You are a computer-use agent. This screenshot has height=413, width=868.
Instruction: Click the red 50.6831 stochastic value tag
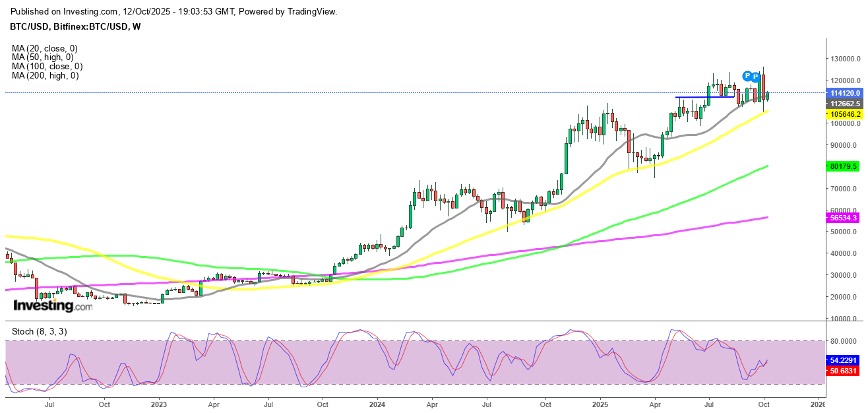tap(843, 371)
